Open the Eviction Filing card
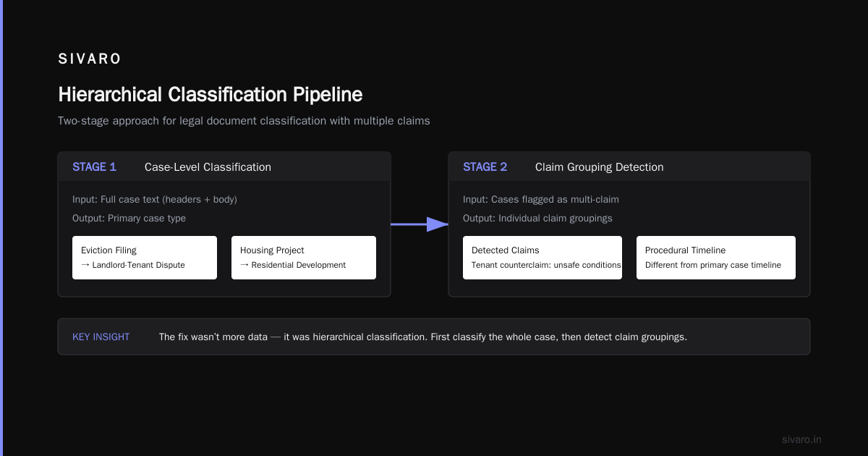Screen dimensions: 868x456 tap(145, 258)
